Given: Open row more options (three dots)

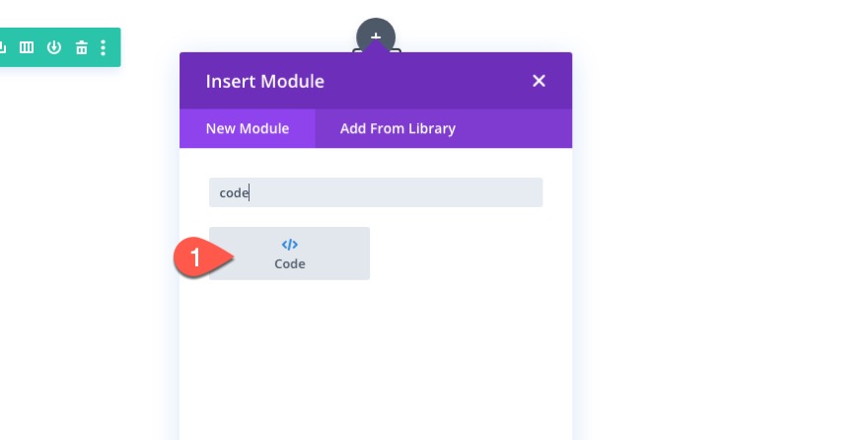Looking at the screenshot, I should [104, 47].
